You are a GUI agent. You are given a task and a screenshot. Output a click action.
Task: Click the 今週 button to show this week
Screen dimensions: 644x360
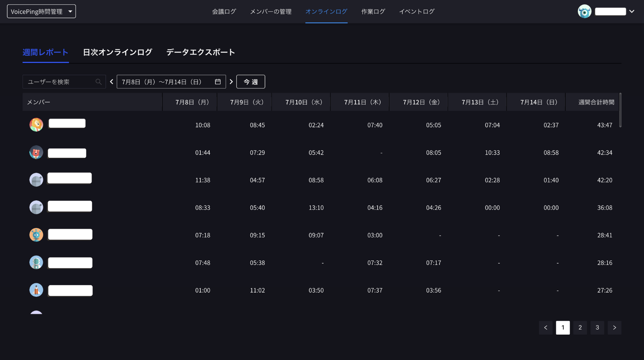(x=250, y=81)
